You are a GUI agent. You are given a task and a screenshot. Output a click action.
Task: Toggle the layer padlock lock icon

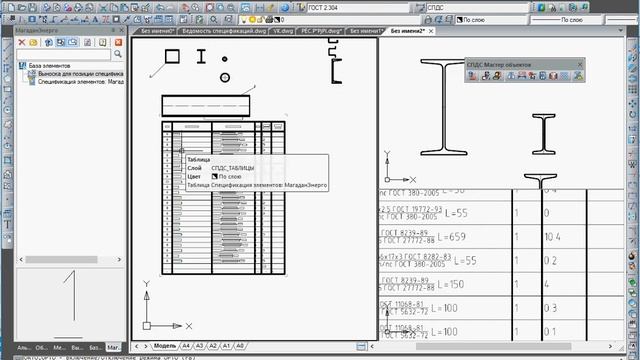pyautogui.click(x=260, y=20)
